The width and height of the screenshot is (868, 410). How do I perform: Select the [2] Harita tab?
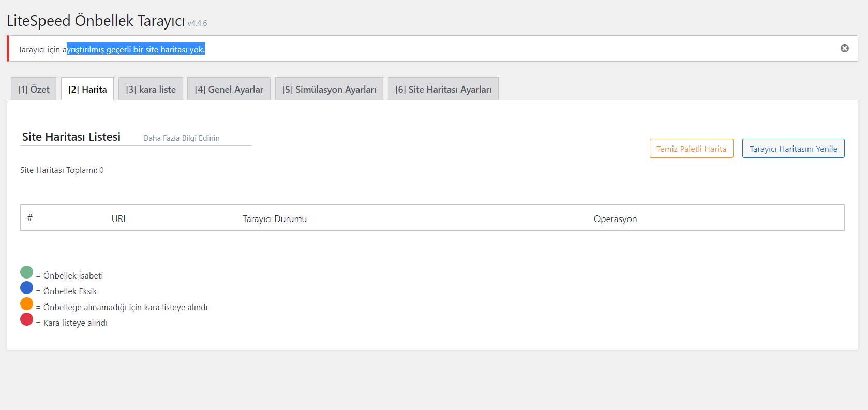point(87,89)
